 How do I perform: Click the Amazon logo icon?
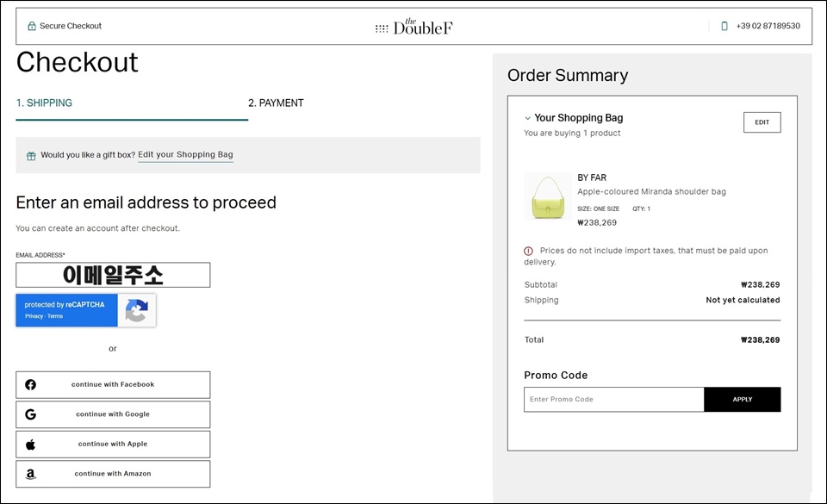(x=31, y=474)
